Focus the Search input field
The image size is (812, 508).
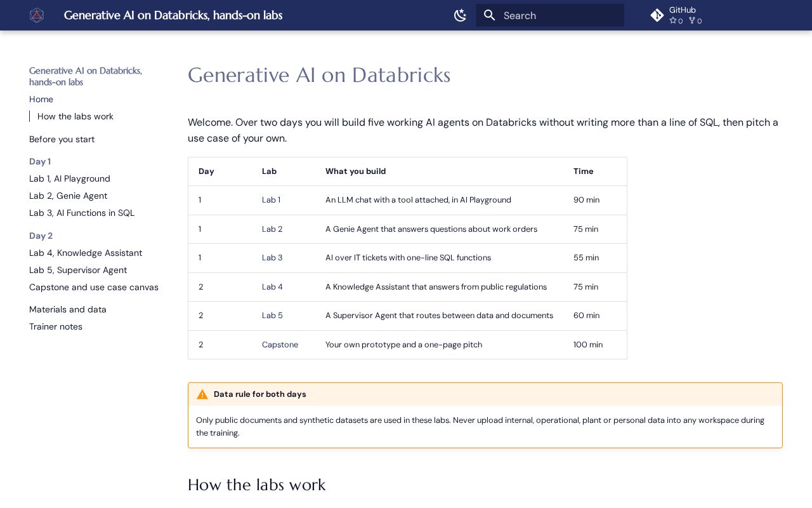click(x=550, y=15)
